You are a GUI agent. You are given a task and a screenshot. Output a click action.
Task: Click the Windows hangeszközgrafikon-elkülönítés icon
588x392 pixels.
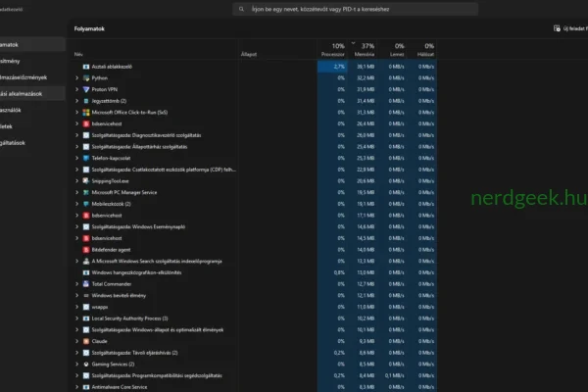pos(86,272)
